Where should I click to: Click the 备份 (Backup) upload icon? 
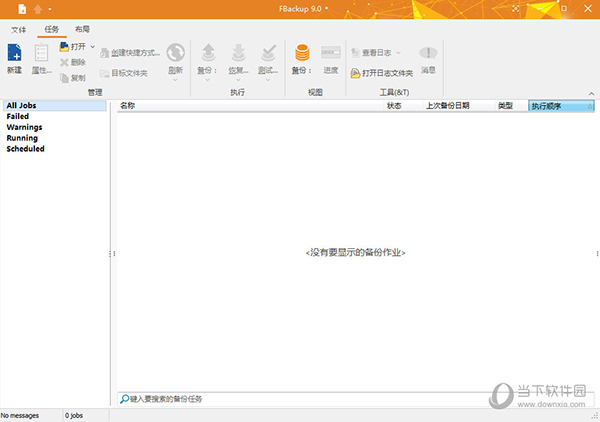[x=208, y=52]
